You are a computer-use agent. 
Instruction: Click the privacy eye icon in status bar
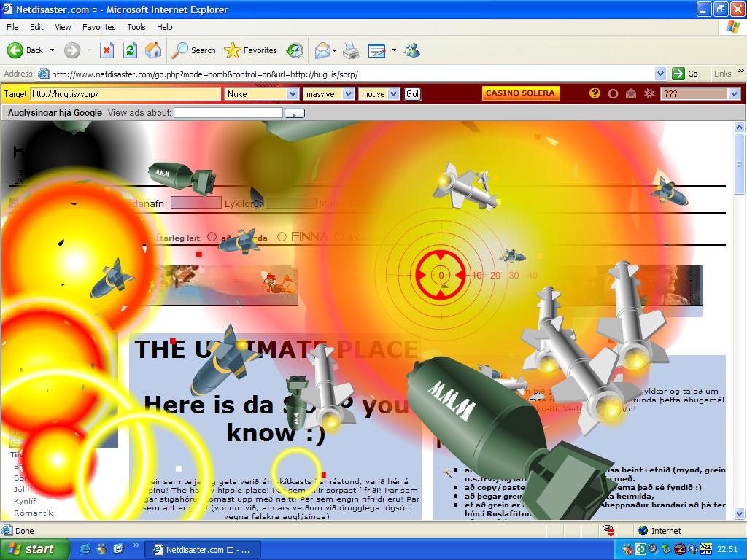tap(608, 531)
